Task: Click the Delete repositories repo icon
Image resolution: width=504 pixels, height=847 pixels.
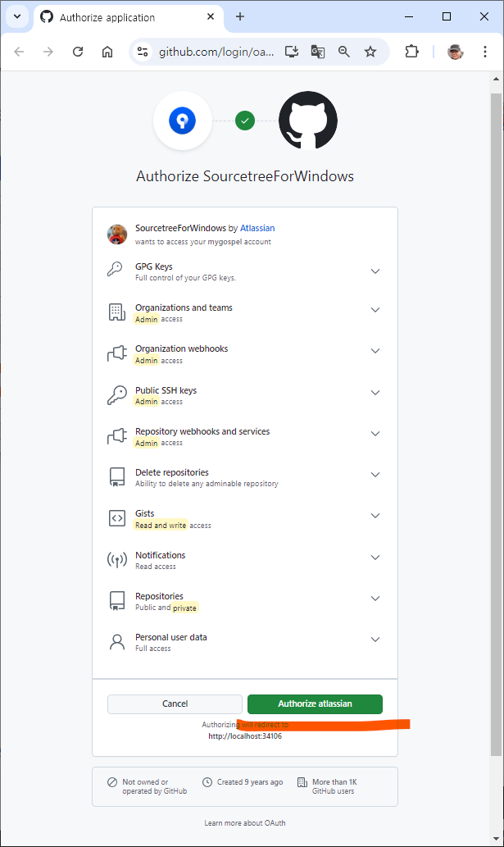Action: coord(117,477)
